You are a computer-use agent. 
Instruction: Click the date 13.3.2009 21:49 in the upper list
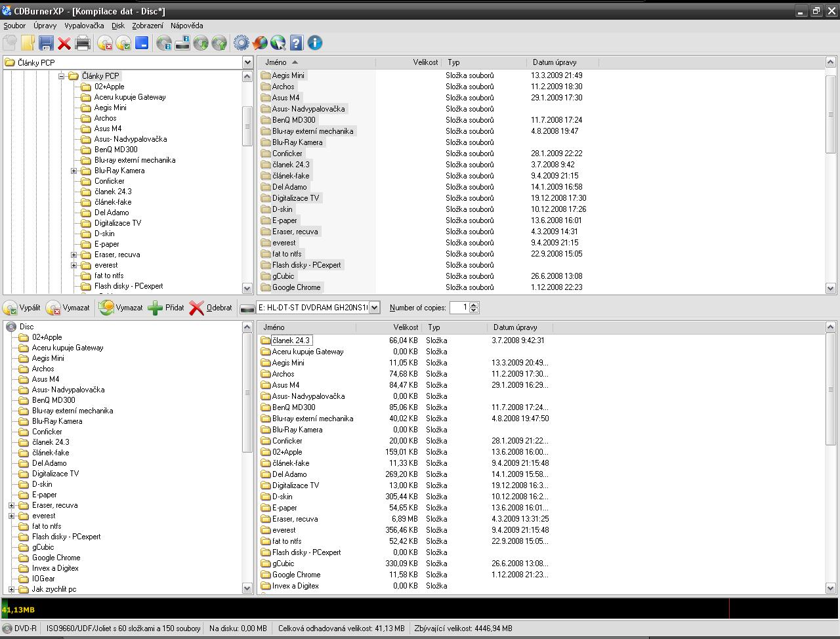pyautogui.click(x=556, y=75)
